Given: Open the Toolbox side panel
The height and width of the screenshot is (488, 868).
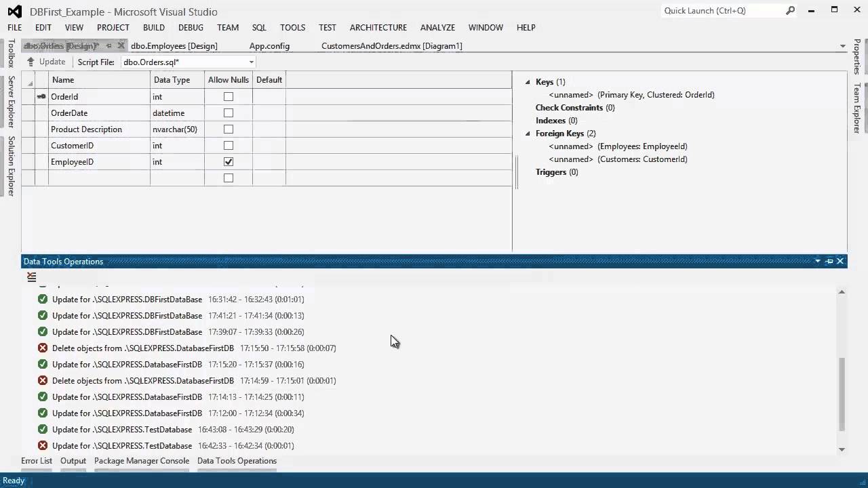Looking at the screenshot, I should click(11, 54).
